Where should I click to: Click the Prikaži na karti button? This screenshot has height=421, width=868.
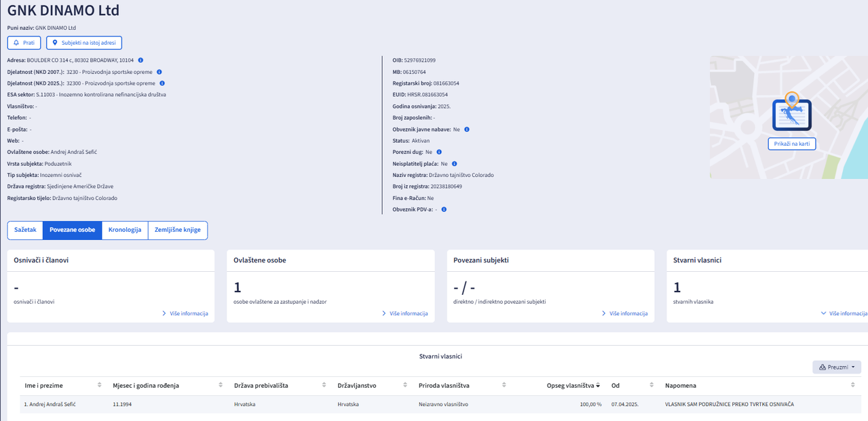792,144
